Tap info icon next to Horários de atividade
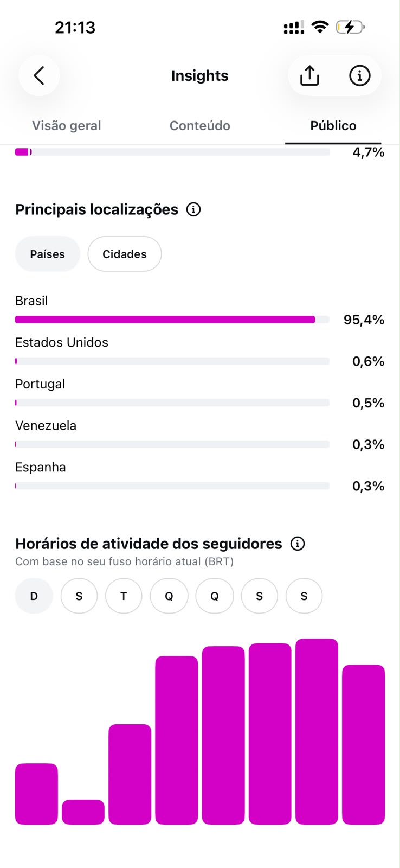 click(298, 544)
